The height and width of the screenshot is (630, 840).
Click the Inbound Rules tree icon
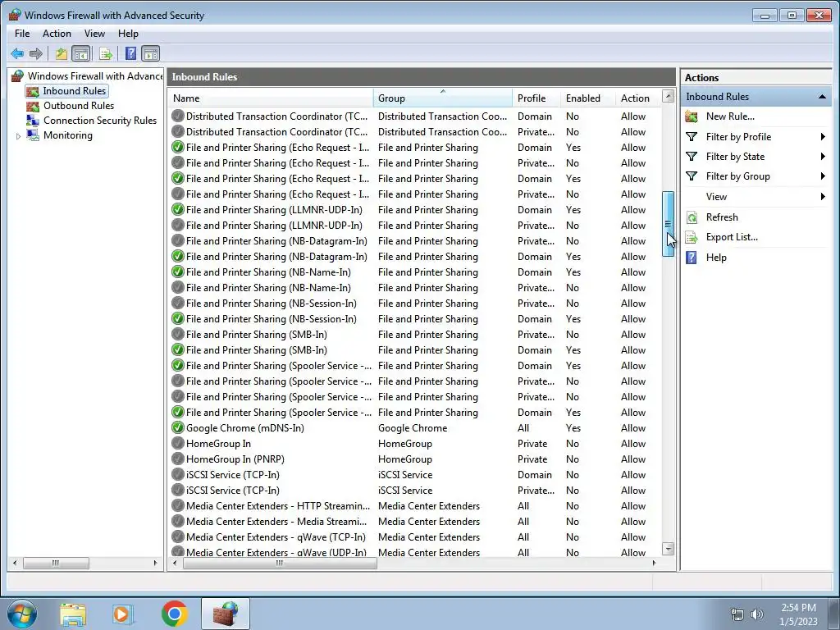click(33, 91)
